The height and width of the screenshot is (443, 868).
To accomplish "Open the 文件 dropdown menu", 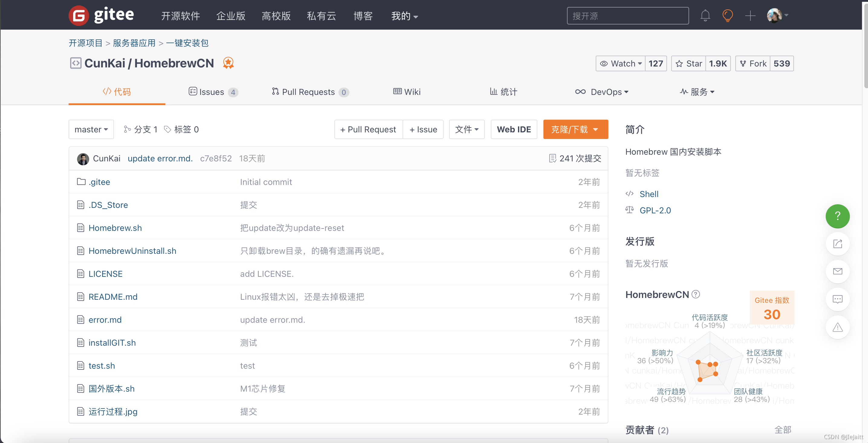I will [466, 129].
